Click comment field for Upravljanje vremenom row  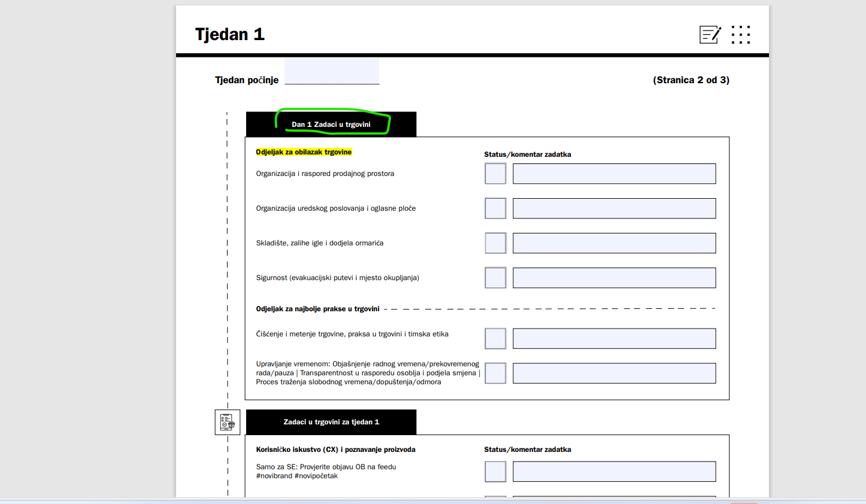tap(614, 373)
